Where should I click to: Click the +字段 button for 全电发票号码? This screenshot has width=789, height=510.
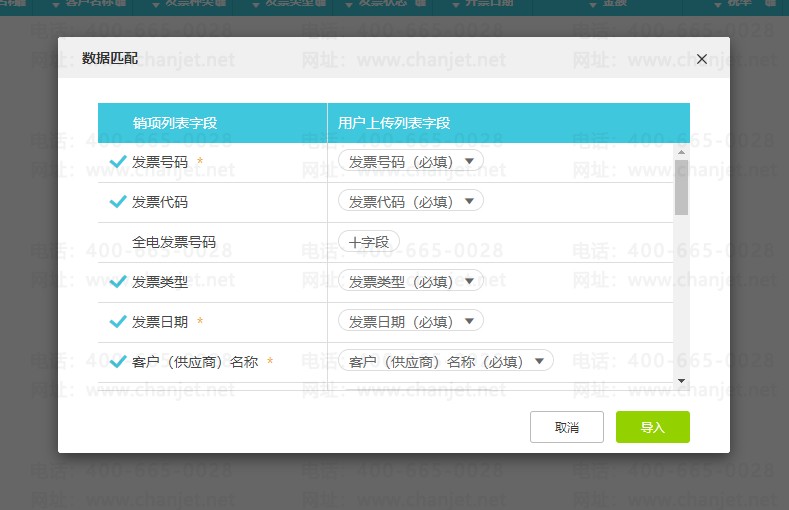369,241
